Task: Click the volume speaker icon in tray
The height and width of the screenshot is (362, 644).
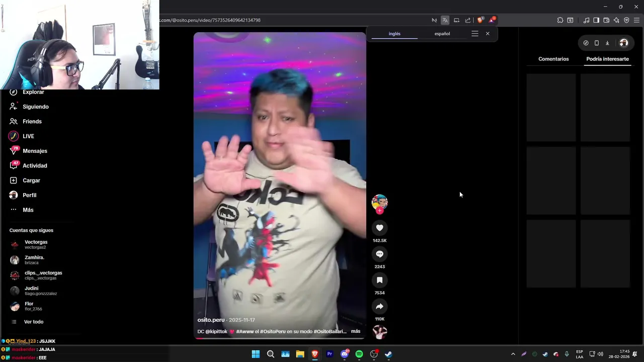Action: 600,354
